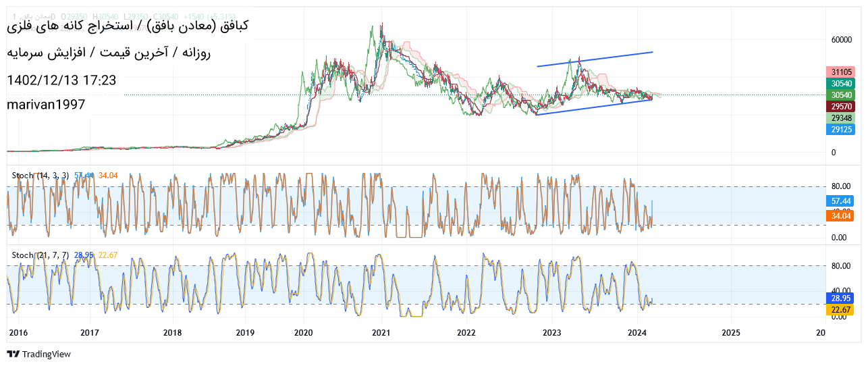868x366 pixels.
Task: Click the blue 28.95 stochastic scale label
Action: point(840,297)
